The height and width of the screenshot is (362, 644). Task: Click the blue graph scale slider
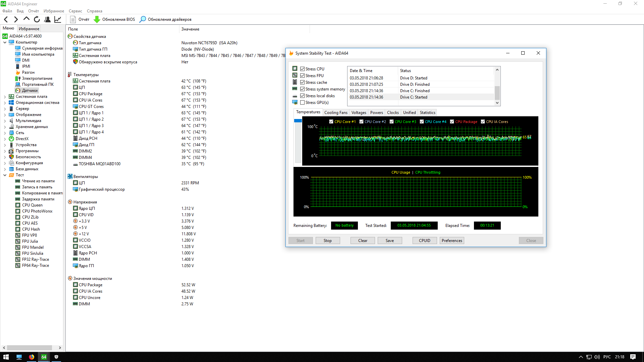click(x=298, y=121)
